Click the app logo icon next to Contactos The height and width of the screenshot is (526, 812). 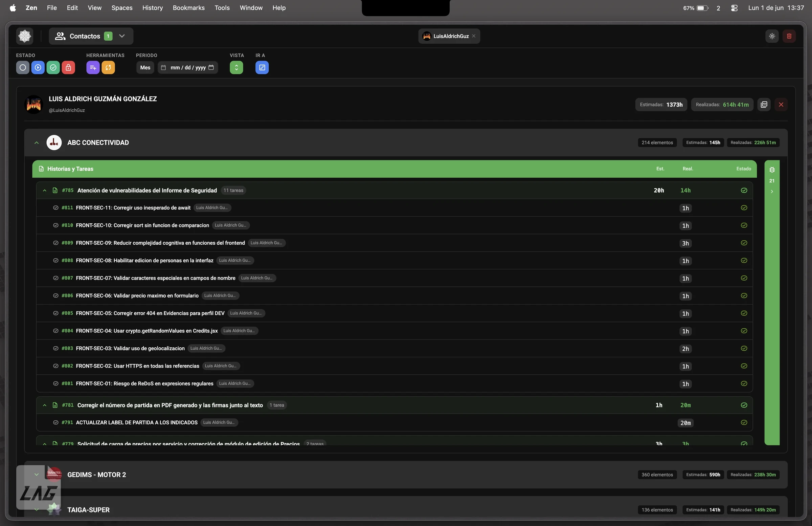[x=25, y=36]
